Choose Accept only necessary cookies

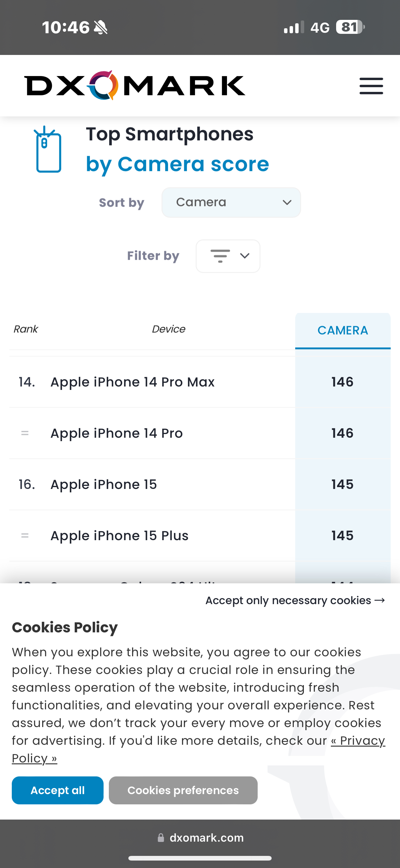(x=295, y=600)
